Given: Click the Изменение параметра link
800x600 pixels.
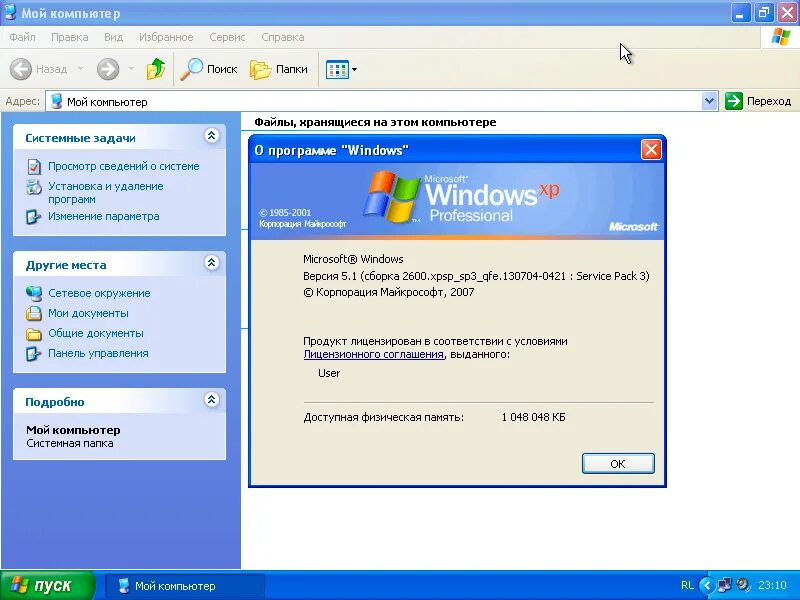Looking at the screenshot, I should [x=104, y=216].
